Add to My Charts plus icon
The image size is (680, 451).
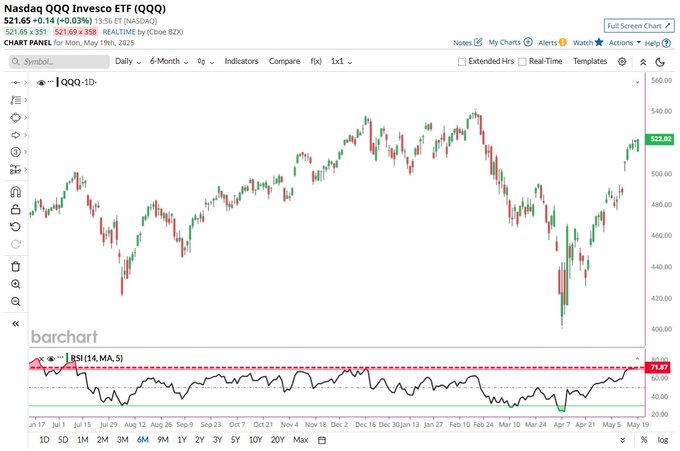pos(528,42)
